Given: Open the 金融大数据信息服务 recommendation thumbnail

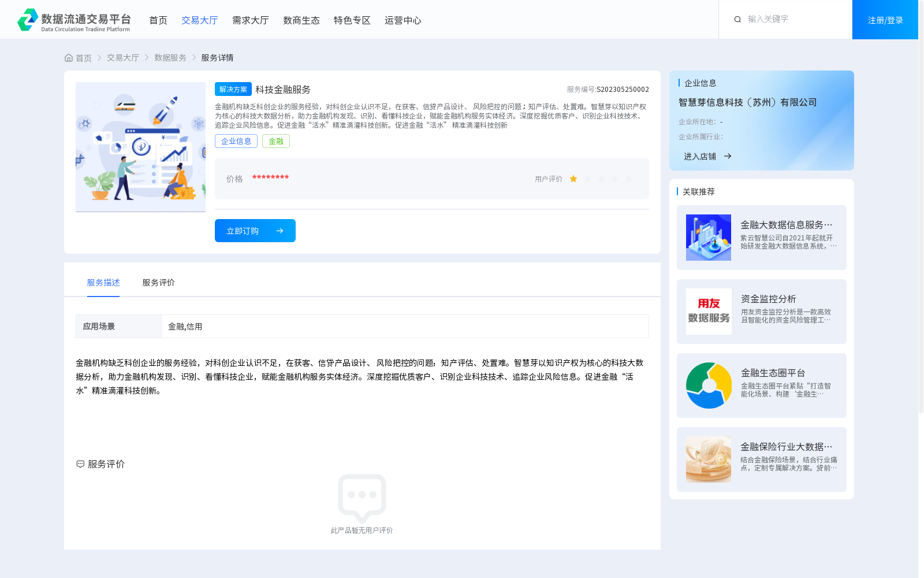Looking at the screenshot, I should coord(709,238).
